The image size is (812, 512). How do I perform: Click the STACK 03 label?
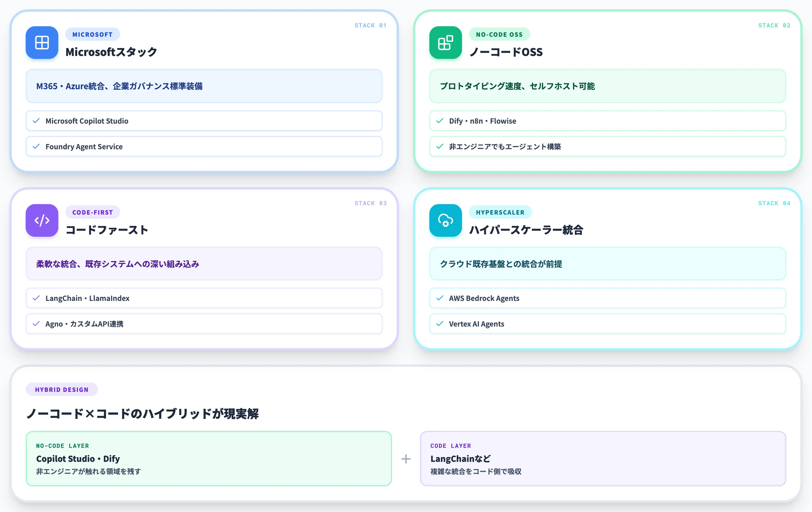tap(370, 203)
